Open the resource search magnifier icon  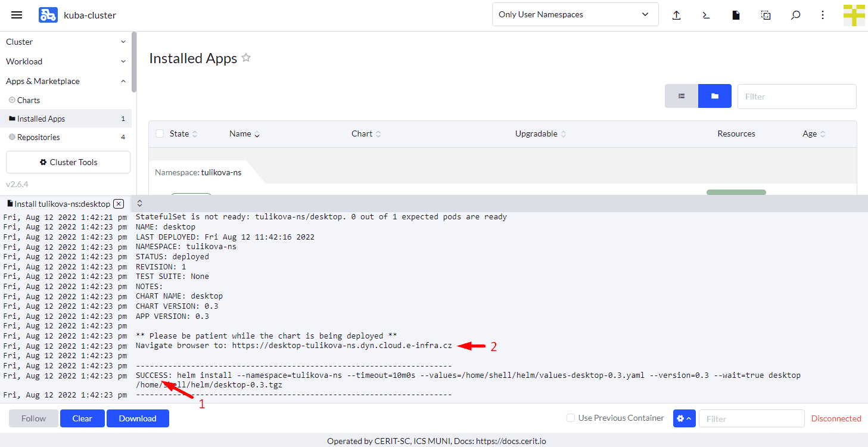tap(795, 15)
